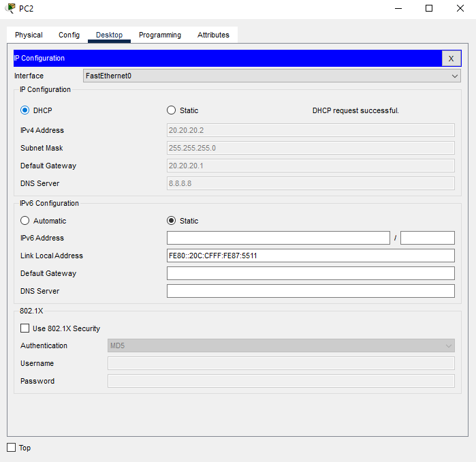476x462 pixels.
Task: Click the Authentication label
Action: [44, 345]
